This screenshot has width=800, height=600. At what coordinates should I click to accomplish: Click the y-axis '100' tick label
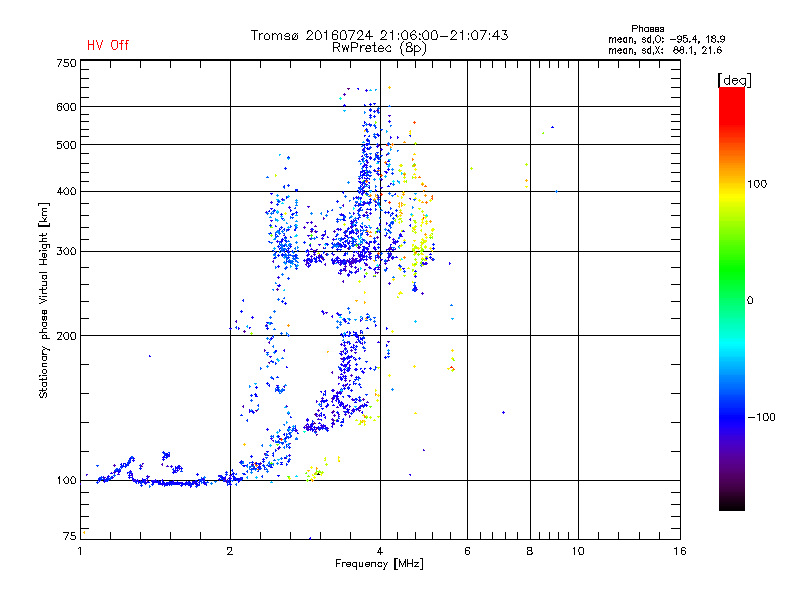coord(66,480)
